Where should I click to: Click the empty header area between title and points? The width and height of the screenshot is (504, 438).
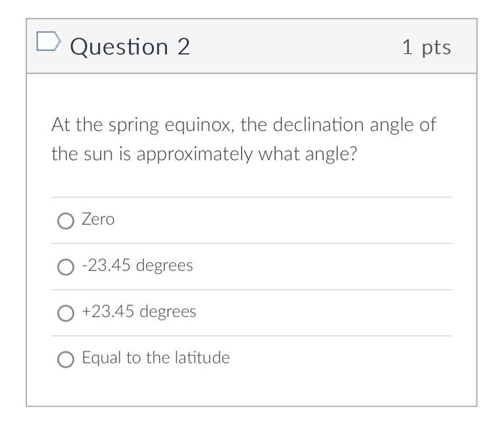click(x=295, y=47)
